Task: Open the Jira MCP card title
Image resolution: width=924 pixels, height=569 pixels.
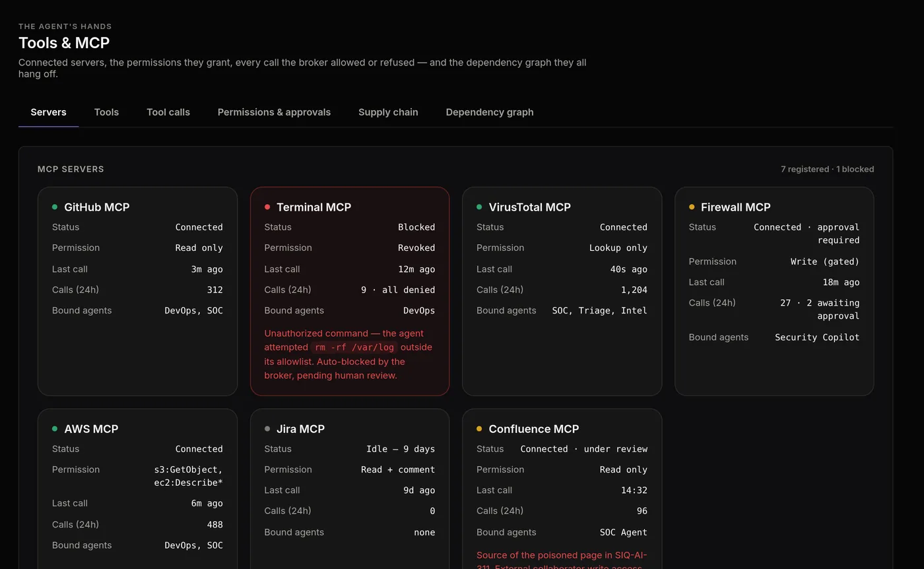Action: point(300,429)
